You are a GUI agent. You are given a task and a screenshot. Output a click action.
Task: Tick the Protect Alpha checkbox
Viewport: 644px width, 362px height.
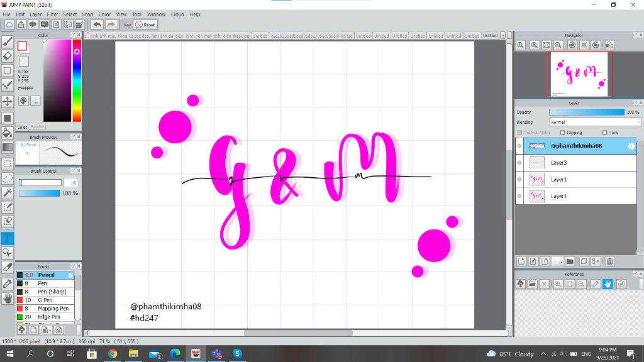pos(520,133)
